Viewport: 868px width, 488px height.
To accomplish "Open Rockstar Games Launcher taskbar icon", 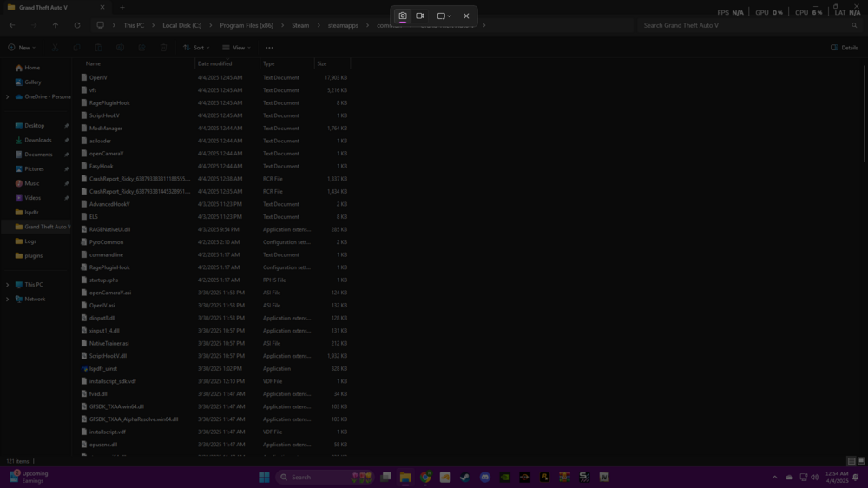I will pyautogui.click(x=545, y=477).
